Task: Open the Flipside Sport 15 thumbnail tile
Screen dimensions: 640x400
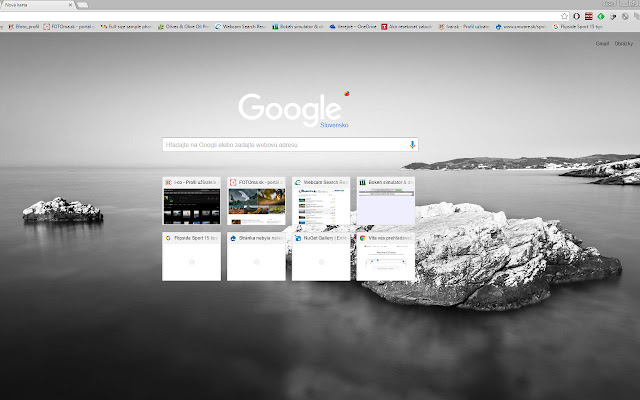Action: [x=191, y=257]
